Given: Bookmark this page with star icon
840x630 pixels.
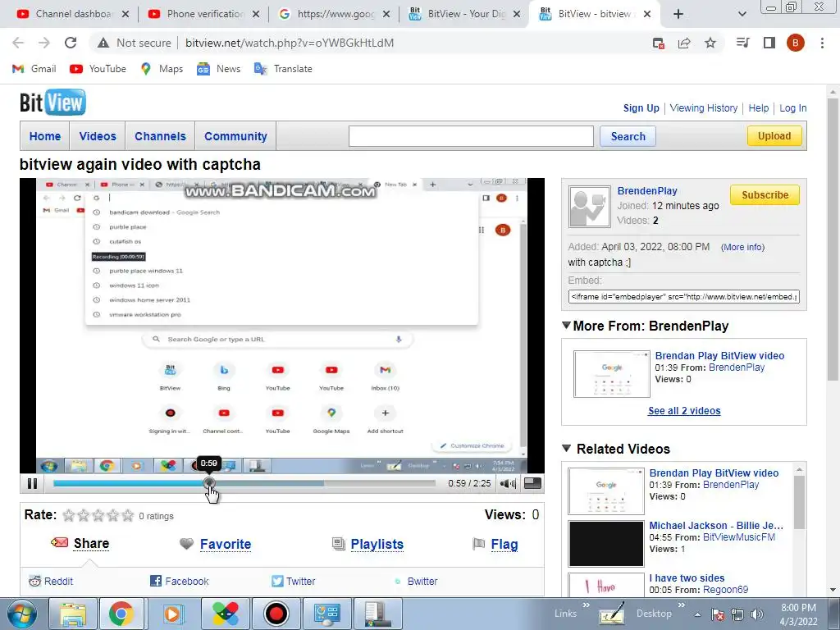Looking at the screenshot, I should tap(710, 43).
